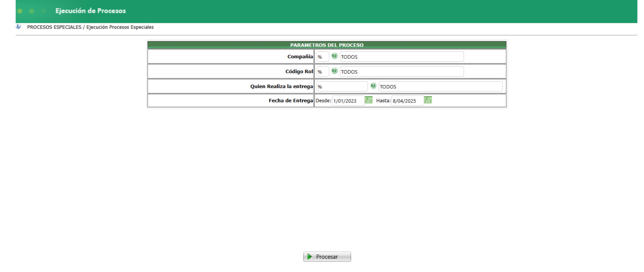This screenshot has width=644, height=272.
Task: Open the Código Rol lookup help icon
Action: (x=334, y=71)
